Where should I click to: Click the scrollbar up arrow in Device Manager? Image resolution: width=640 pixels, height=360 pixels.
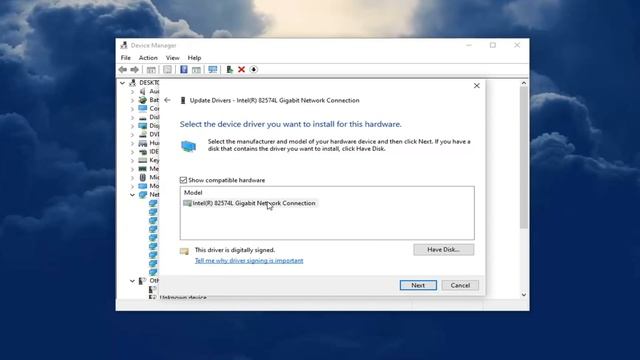pos(524,83)
